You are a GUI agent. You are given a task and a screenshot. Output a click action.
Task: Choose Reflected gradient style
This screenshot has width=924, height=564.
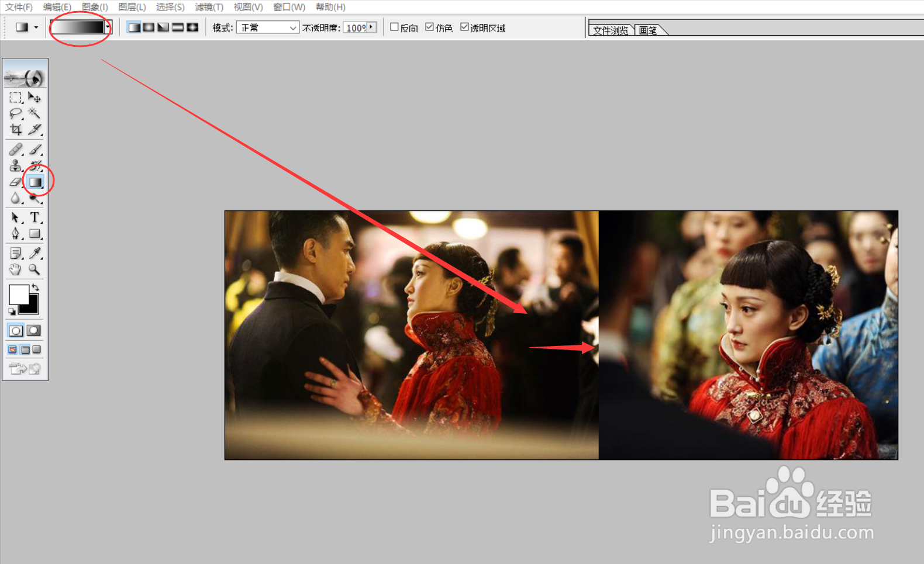(178, 27)
